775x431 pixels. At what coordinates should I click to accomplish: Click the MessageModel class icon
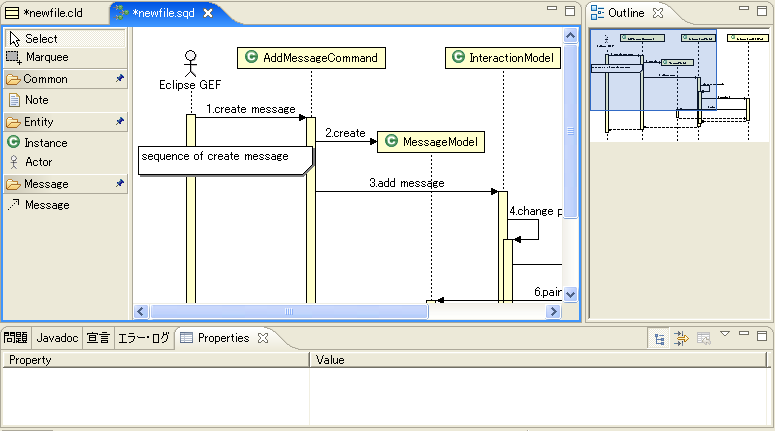tap(391, 141)
